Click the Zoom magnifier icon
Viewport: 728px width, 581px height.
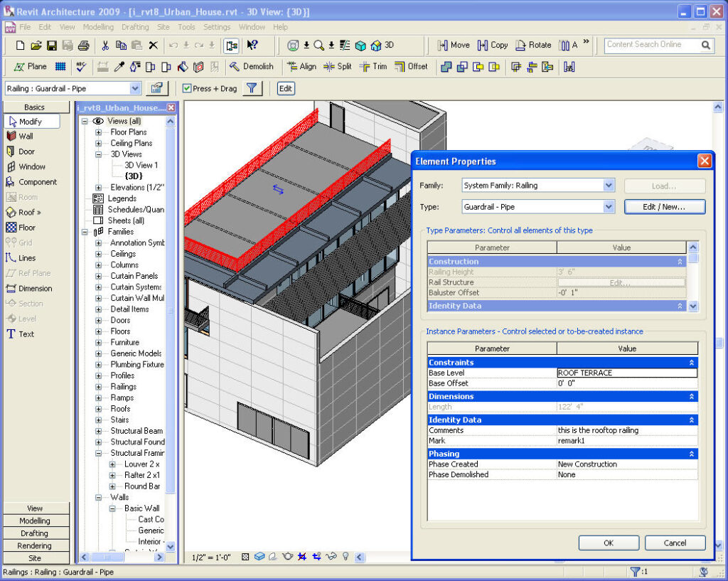[x=318, y=46]
